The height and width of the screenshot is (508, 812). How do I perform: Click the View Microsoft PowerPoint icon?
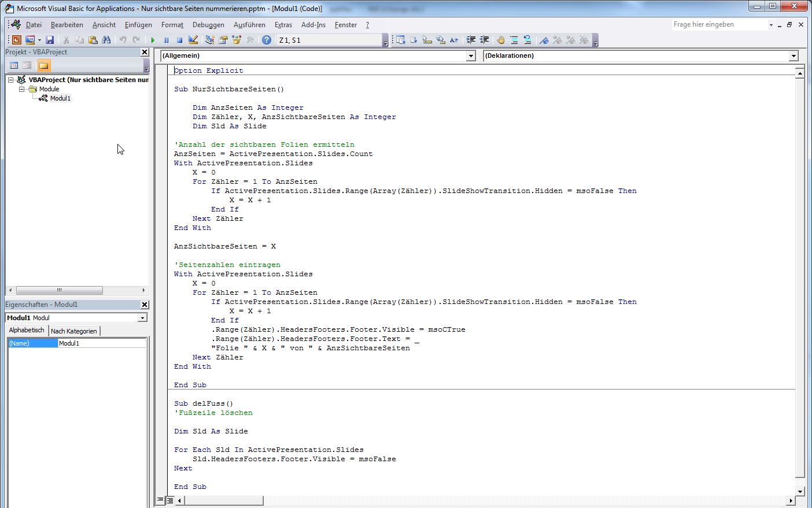16,40
